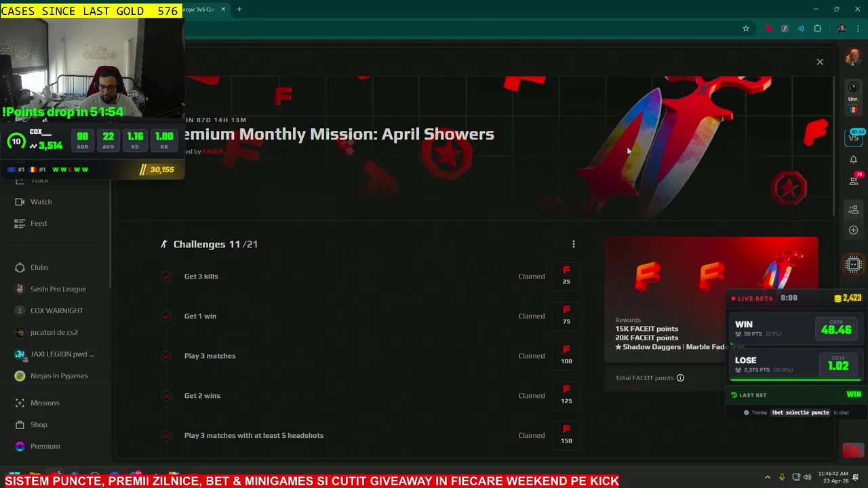
Task: Open the Unr. rank widget in right sidebar
Action: pyautogui.click(x=854, y=98)
